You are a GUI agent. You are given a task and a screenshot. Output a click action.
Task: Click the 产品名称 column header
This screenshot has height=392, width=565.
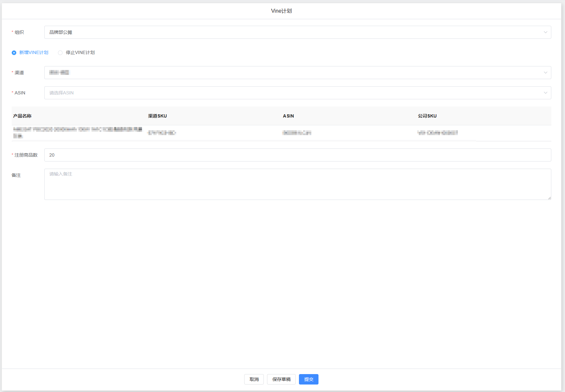[x=22, y=116]
